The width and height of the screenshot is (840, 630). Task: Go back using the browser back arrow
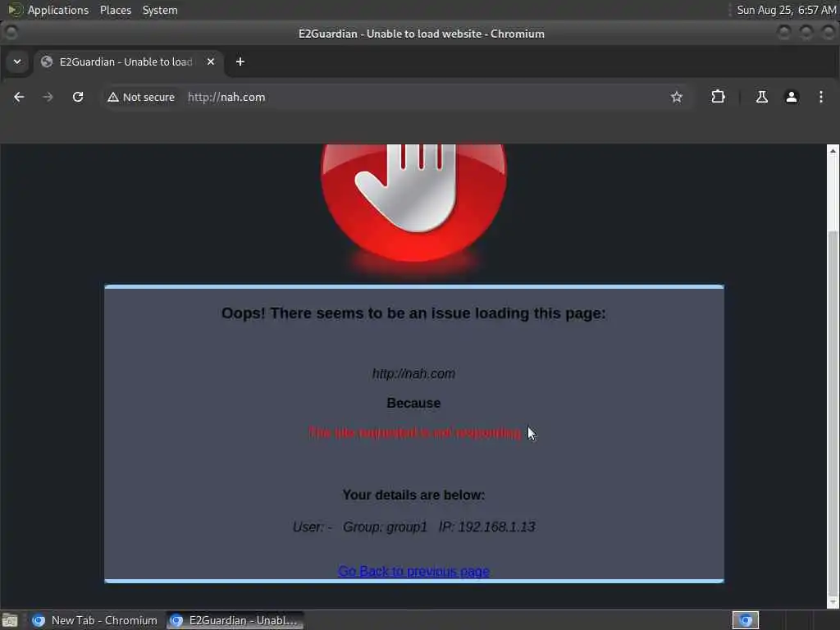19,97
